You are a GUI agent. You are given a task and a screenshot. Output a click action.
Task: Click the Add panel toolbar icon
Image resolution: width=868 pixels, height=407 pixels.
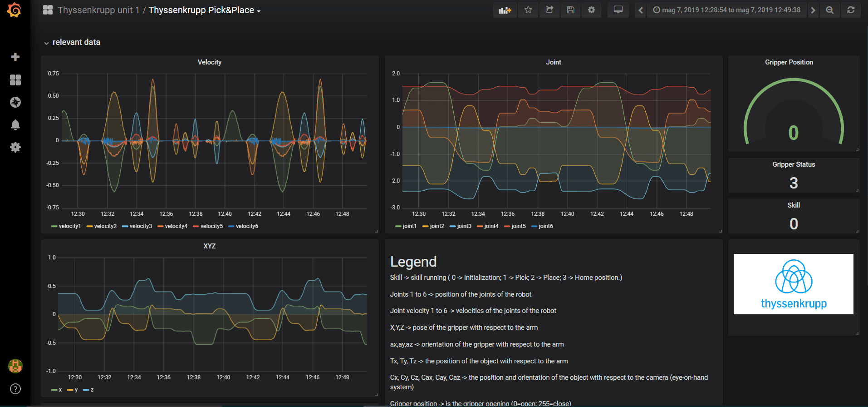505,10
